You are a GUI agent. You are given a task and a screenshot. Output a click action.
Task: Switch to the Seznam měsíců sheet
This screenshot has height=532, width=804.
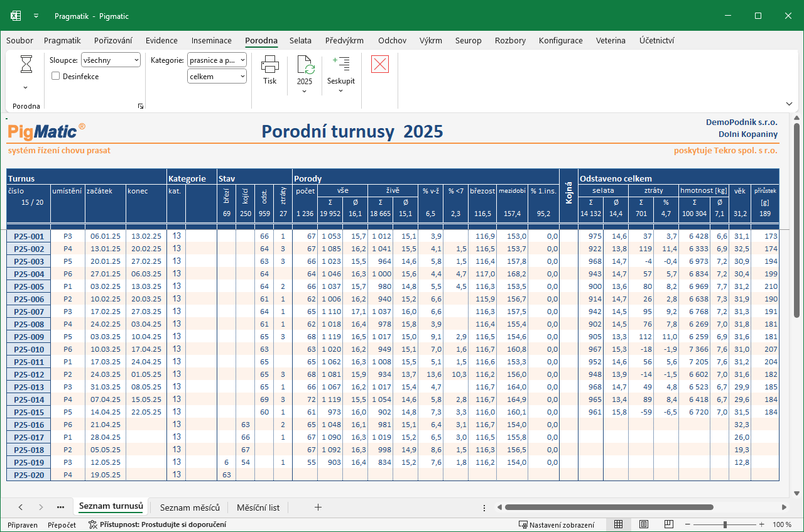click(x=190, y=508)
